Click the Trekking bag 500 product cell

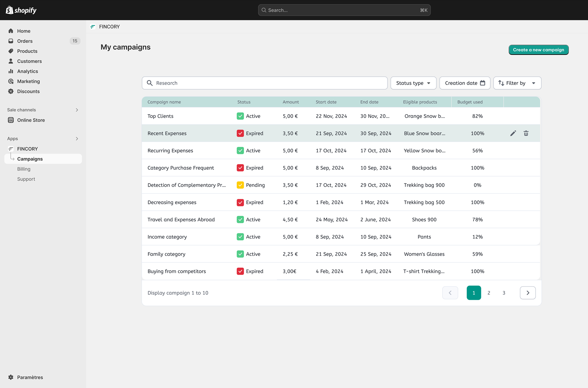pyautogui.click(x=424, y=202)
